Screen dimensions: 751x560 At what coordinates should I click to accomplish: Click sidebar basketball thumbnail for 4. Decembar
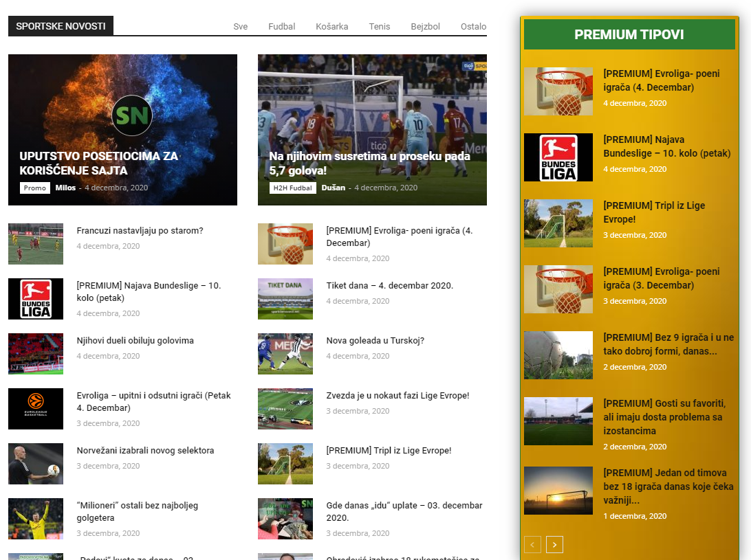point(558,91)
